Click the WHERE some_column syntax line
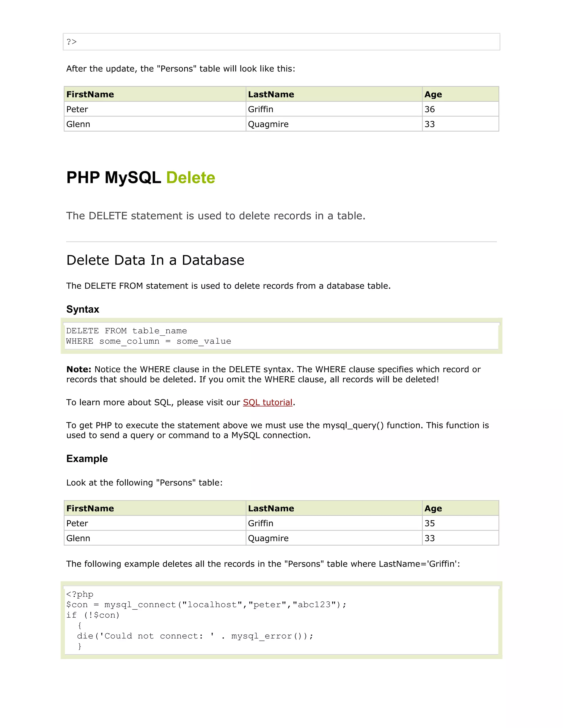This screenshot has width=563, height=728. click(148, 341)
